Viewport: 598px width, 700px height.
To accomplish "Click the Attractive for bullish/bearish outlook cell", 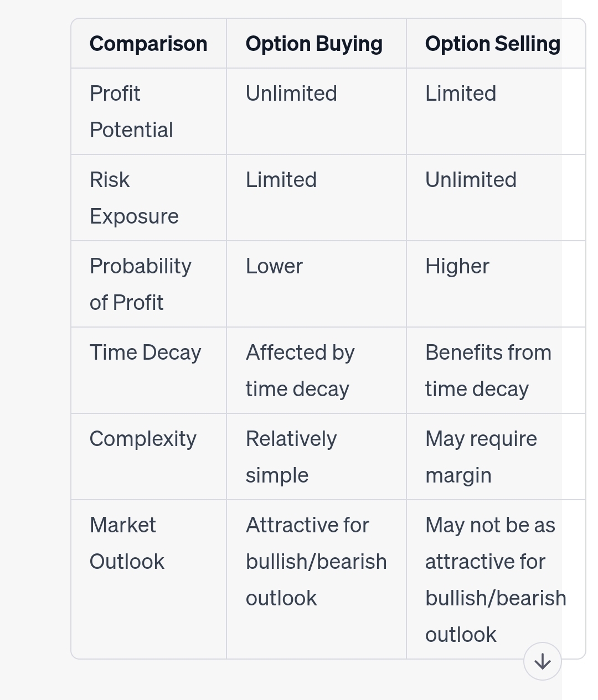I will pos(316,561).
